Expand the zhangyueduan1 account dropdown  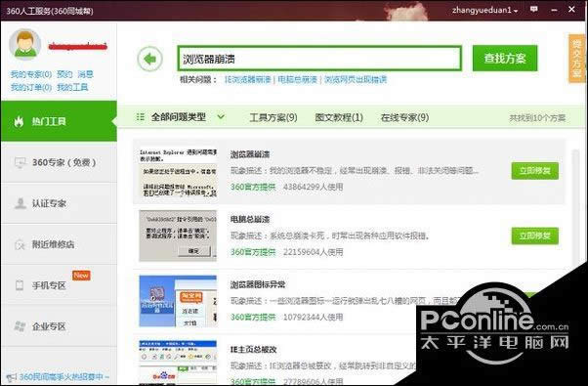point(516,11)
